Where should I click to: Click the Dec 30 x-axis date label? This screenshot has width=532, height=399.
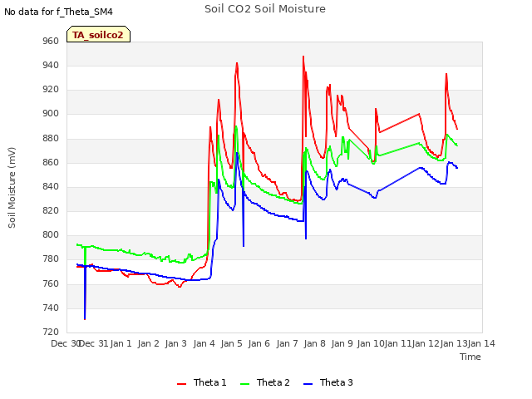pos(66,343)
